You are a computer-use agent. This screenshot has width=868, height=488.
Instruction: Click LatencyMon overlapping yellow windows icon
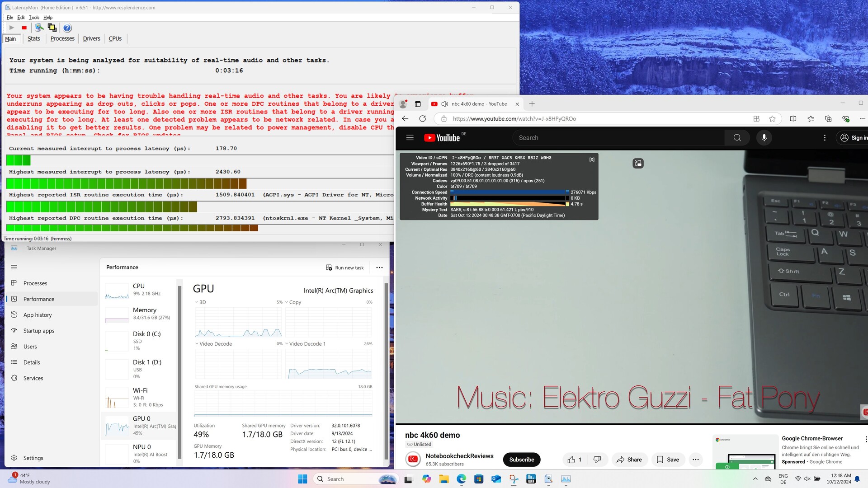click(52, 28)
